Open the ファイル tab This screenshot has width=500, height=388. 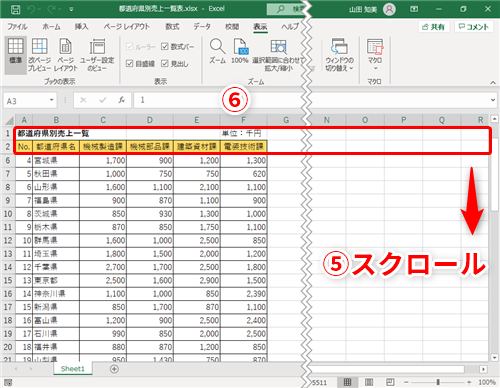pyautogui.click(x=17, y=27)
